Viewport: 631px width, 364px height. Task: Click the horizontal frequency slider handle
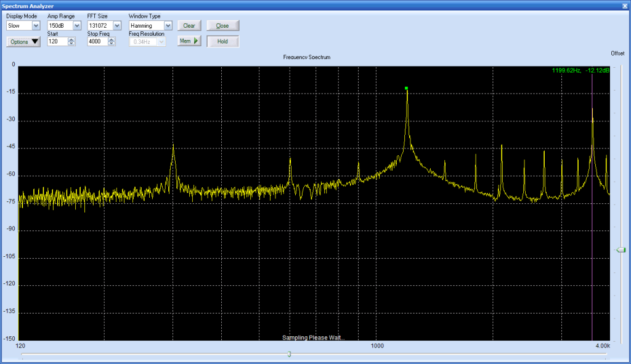click(290, 354)
